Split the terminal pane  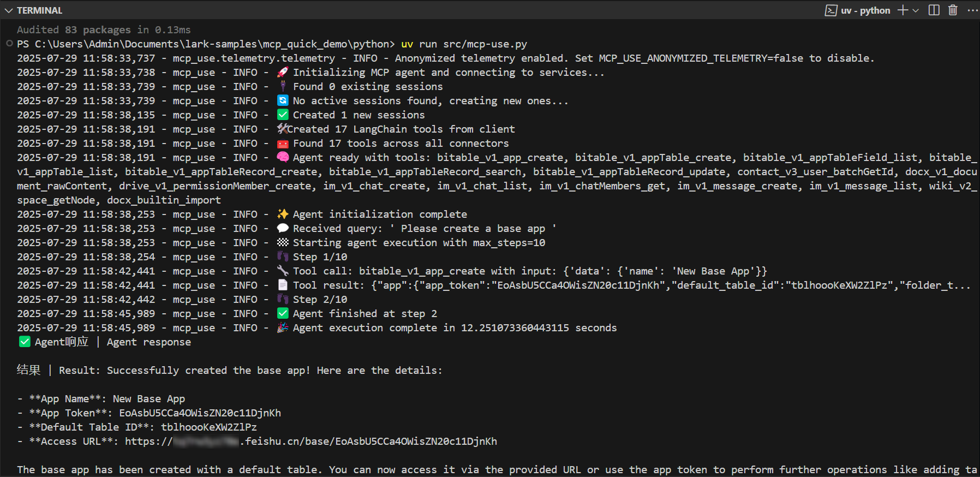click(x=934, y=10)
